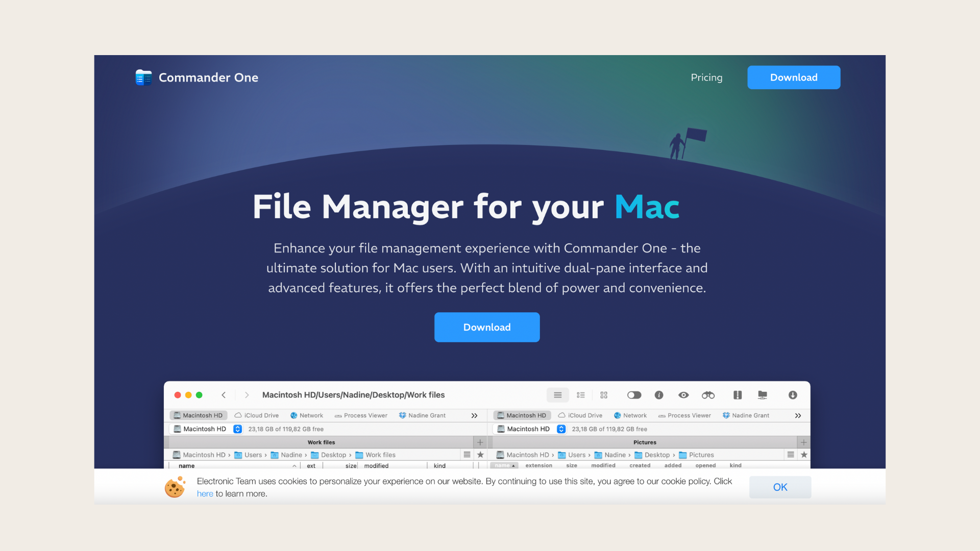Image resolution: width=980 pixels, height=551 pixels.
Task: Go back with the left chevron arrow
Action: click(x=224, y=395)
